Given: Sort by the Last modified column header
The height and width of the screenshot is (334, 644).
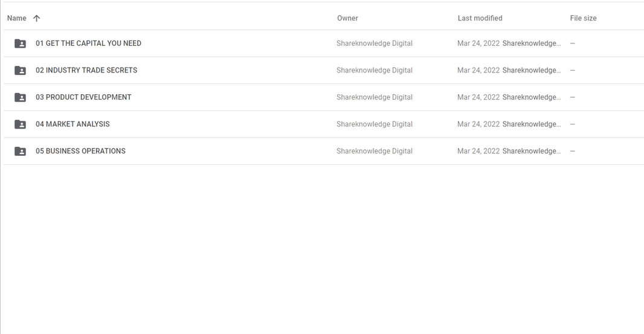Looking at the screenshot, I should click(480, 18).
